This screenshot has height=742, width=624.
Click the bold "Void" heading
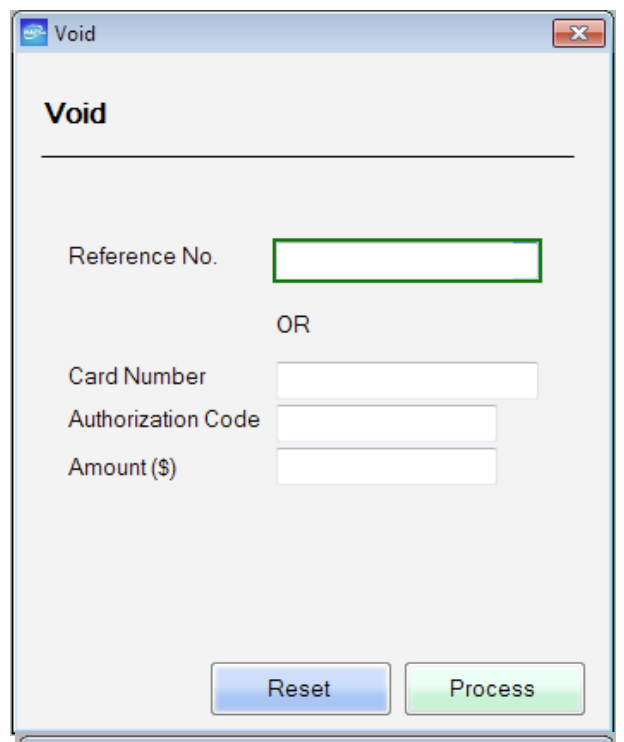(x=75, y=114)
